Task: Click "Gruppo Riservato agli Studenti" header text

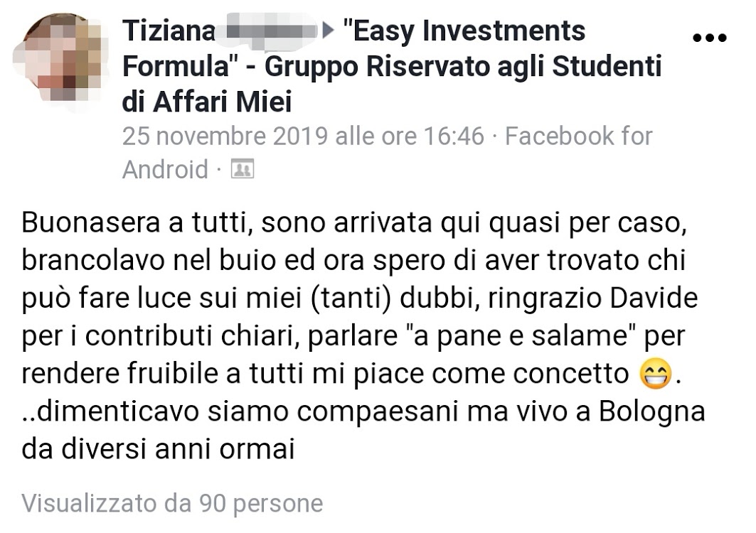Action: [463, 67]
